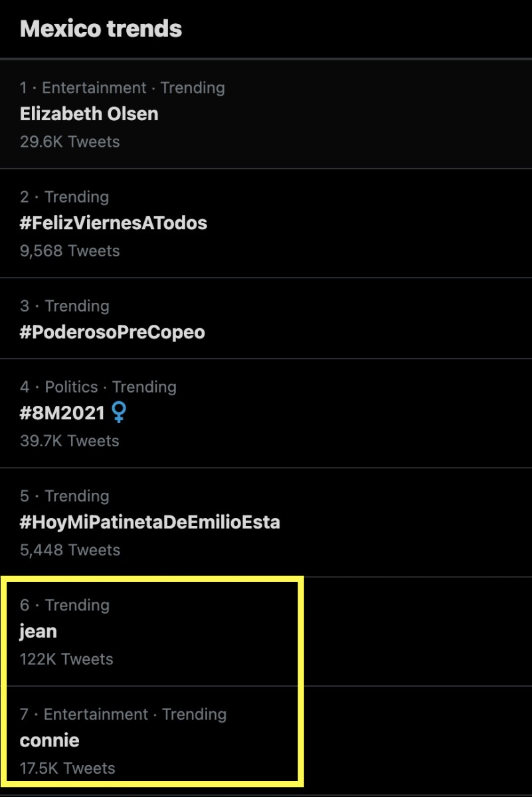Click the 122K Tweets count
This screenshot has width=532, height=797.
pyautogui.click(x=66, y=659)
